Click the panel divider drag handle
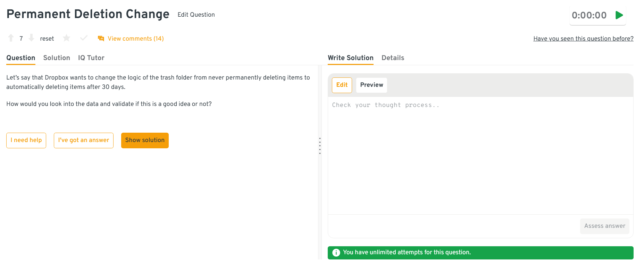The width and height of the screenshot is (644, 265). point(320,146)
